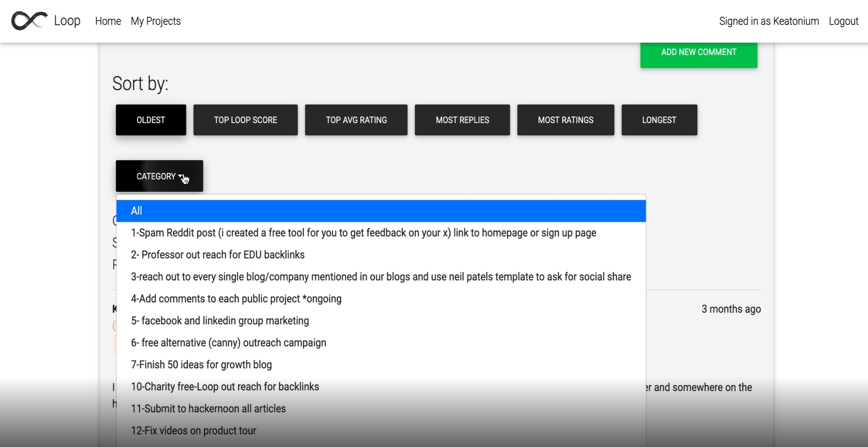Image resolution: width=868 pixels, height=447 pixels.
Task: Pick the neil patels template category option
Action: [381, 277]
